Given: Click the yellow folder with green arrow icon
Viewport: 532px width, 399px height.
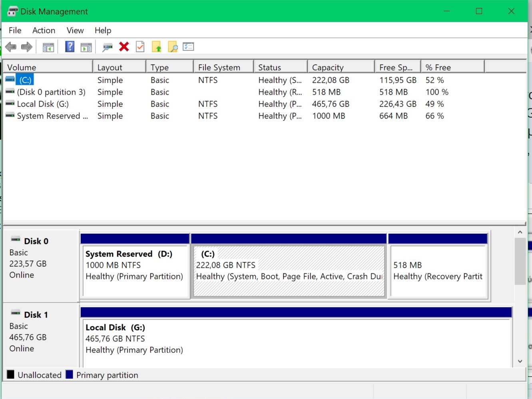Looking at the screenshot, I should [156, 47].
